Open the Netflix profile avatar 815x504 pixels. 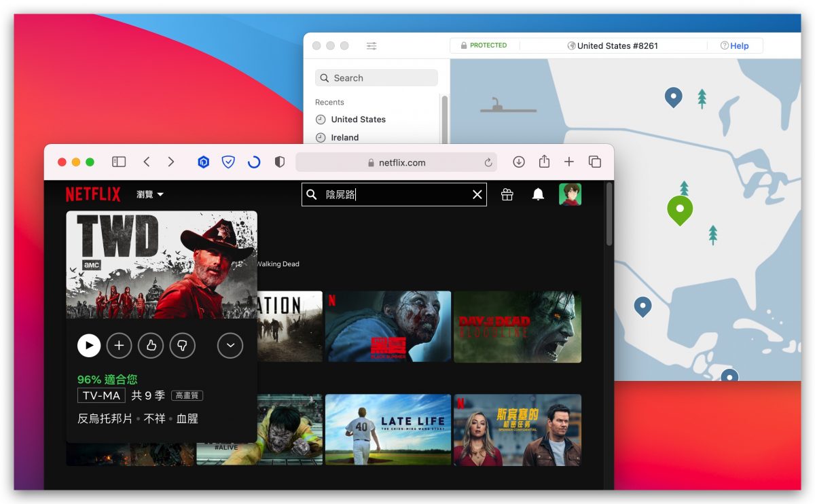click(x=570, y=194)
